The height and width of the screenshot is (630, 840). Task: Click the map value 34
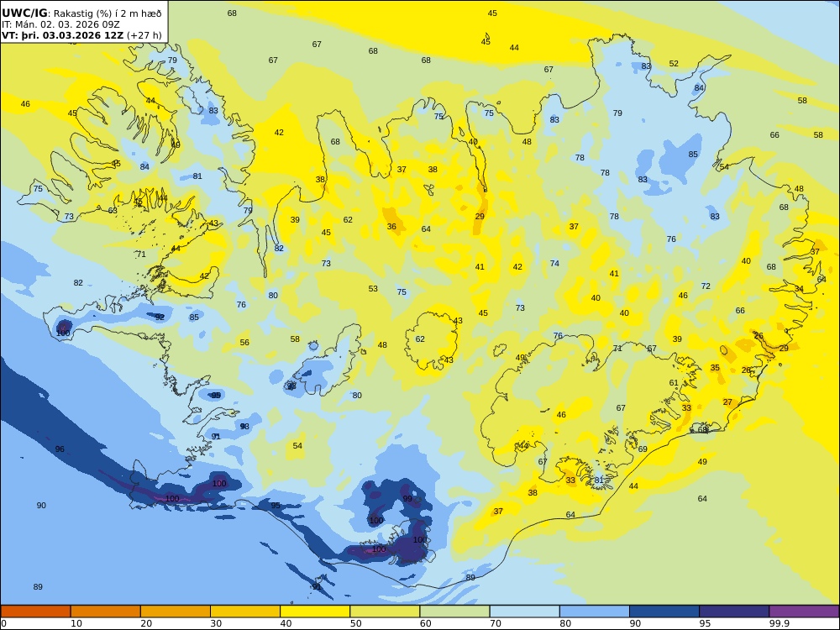(799, 289)
